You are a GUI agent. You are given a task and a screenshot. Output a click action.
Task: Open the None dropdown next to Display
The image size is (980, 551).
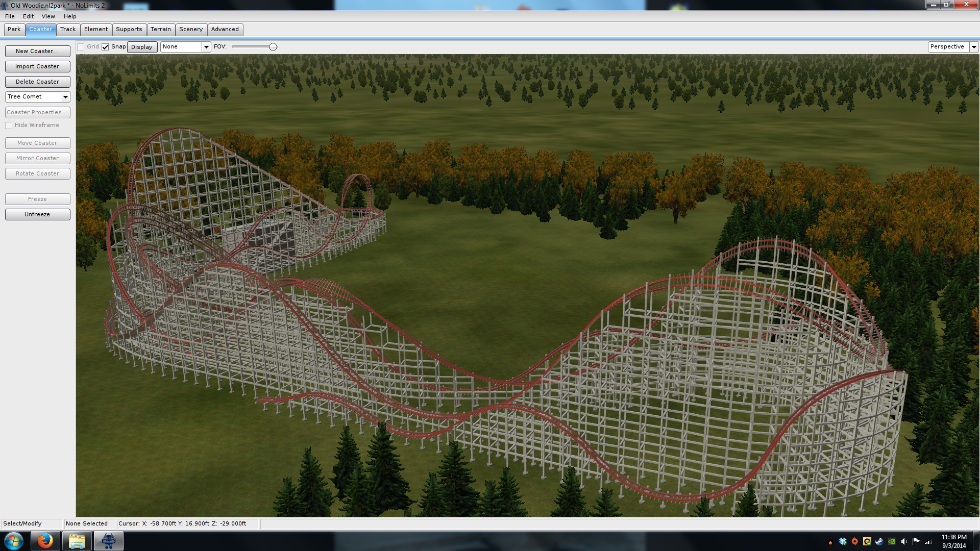pyautogui.click(x=206, y=47)
